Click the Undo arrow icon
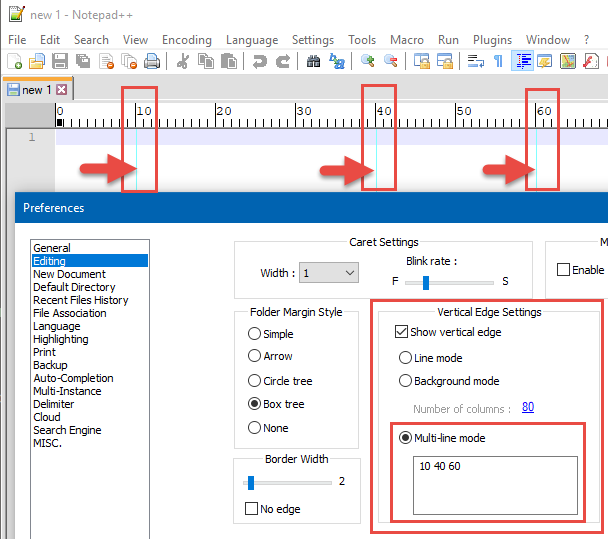Screen dimensions: 608x539 (259, 61)
